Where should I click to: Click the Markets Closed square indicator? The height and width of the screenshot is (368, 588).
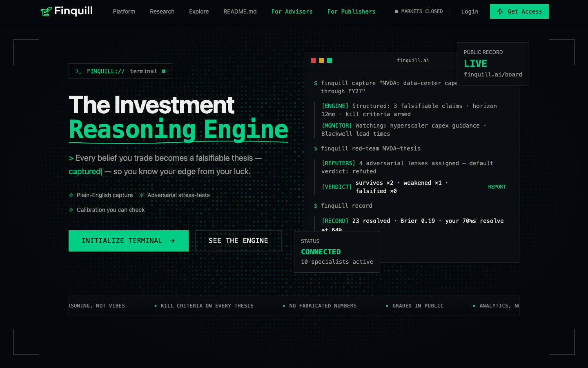click(x=396, y=11)
